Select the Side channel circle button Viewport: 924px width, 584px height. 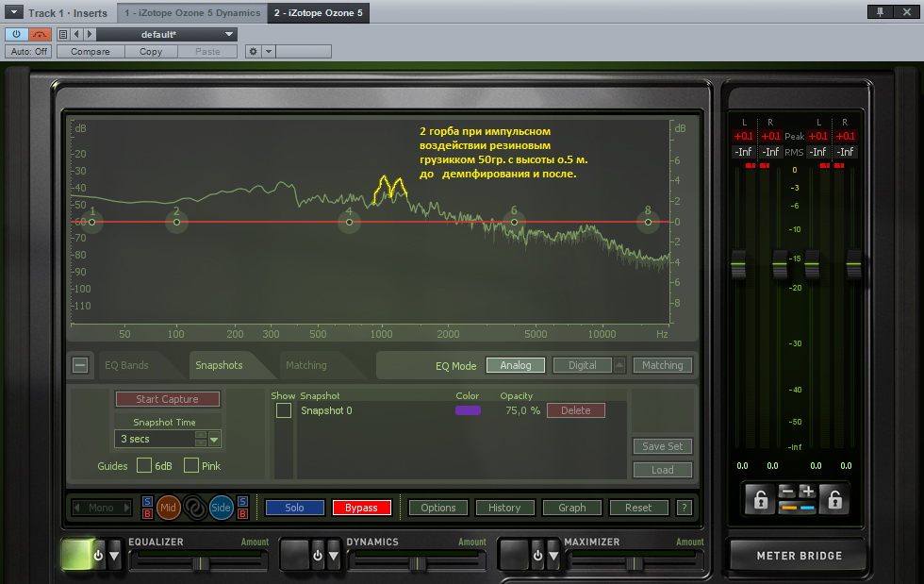[221, 508]
